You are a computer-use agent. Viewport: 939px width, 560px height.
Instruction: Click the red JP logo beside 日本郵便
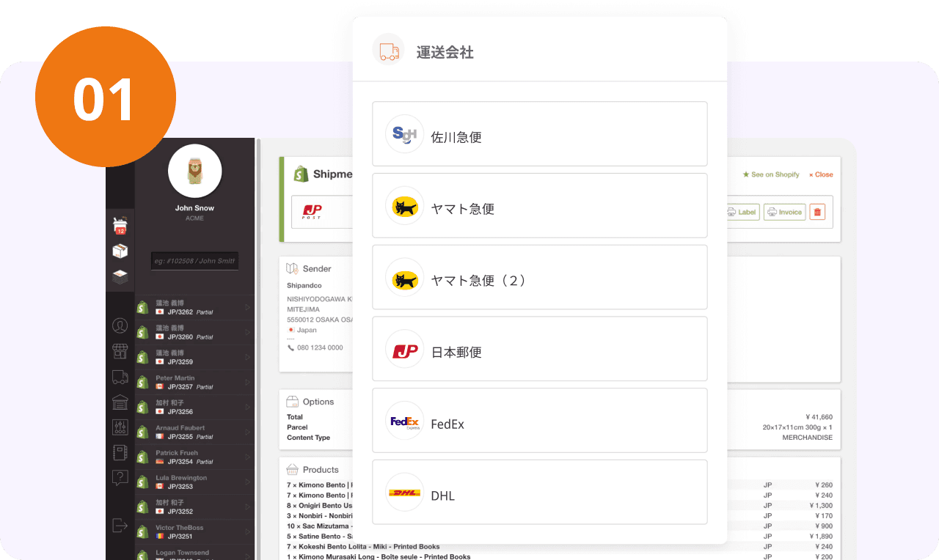[405, 349]
